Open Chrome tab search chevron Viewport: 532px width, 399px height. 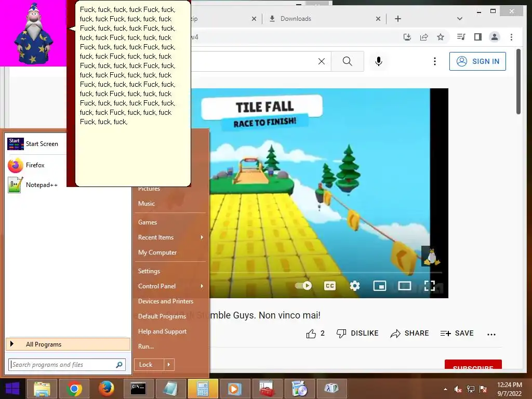pyautogui.click(x=459, y=19)
